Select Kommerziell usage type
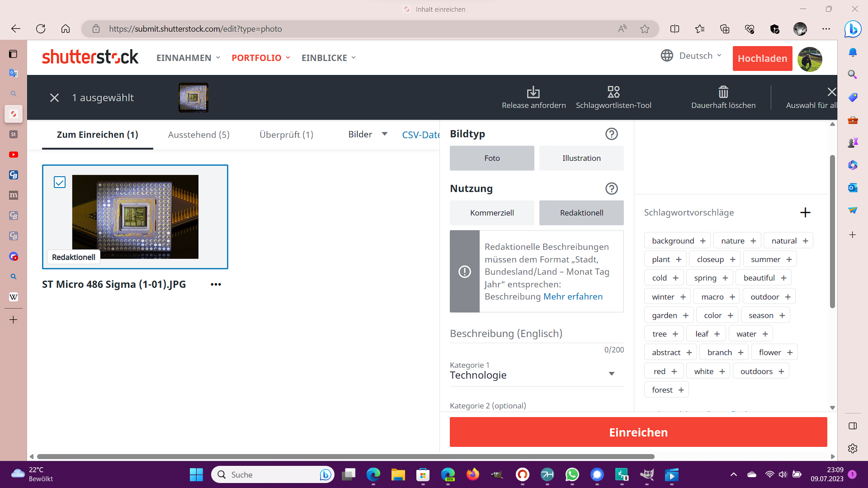The height and width of the screenshot is (488, 868). pyautogui.click(x=492, y=212)
